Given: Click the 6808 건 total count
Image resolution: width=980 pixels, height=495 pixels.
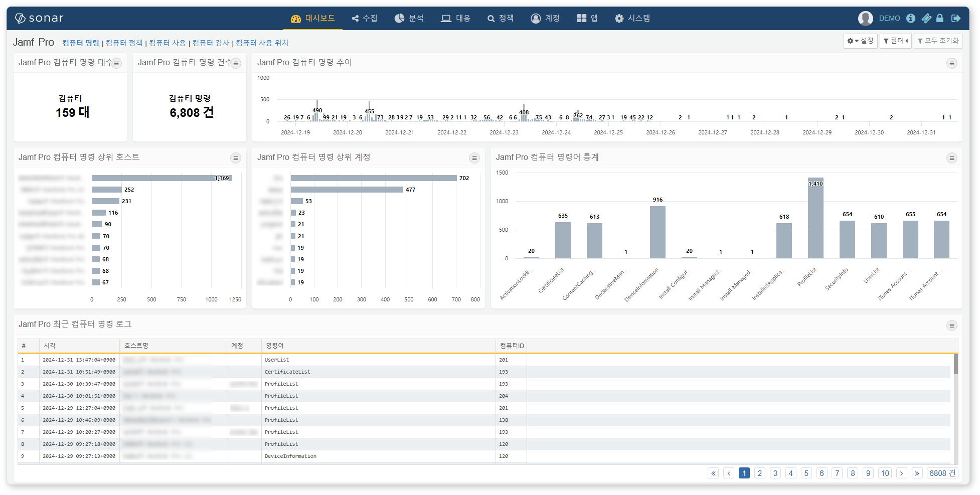Looking at the screenshot, I should pos(942,473).
